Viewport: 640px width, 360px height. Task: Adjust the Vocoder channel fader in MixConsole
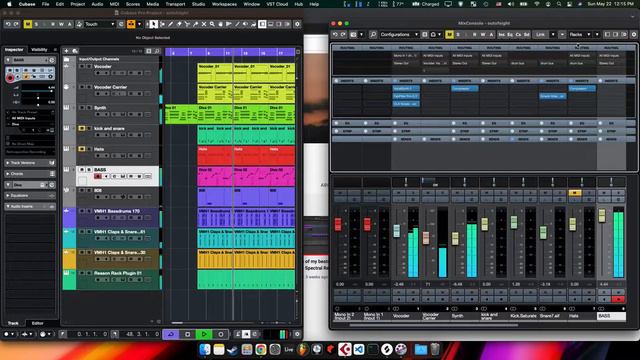396,231
